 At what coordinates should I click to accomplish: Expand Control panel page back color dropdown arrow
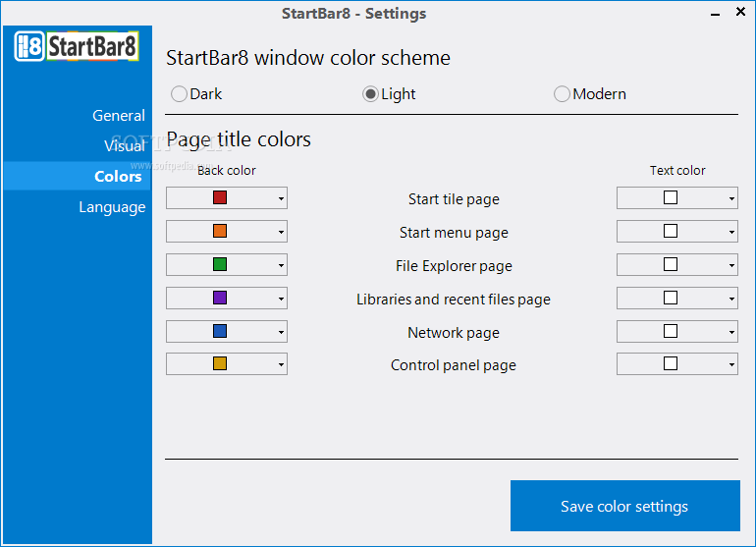tap(281, 364)
